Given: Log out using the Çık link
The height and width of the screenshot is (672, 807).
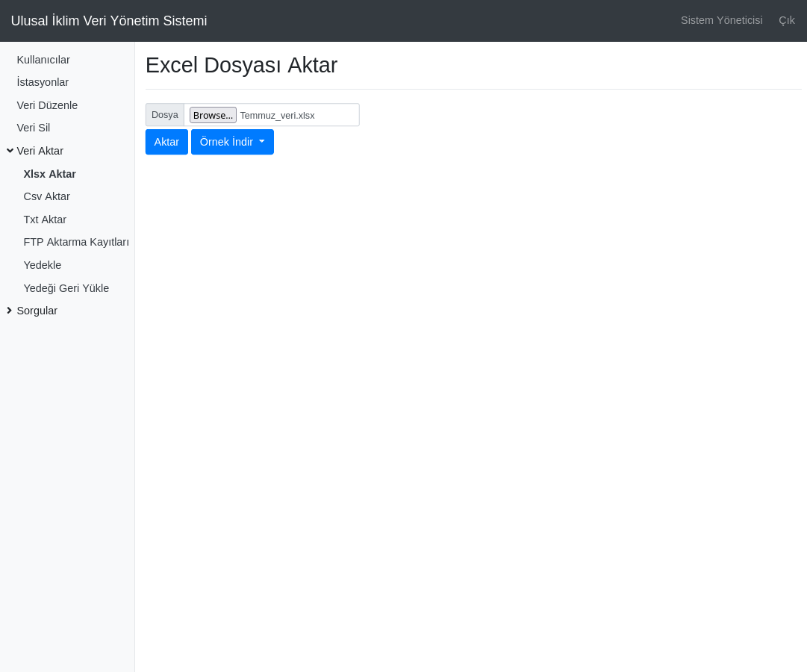Looking at the screenshot, I should click(786, 21).
